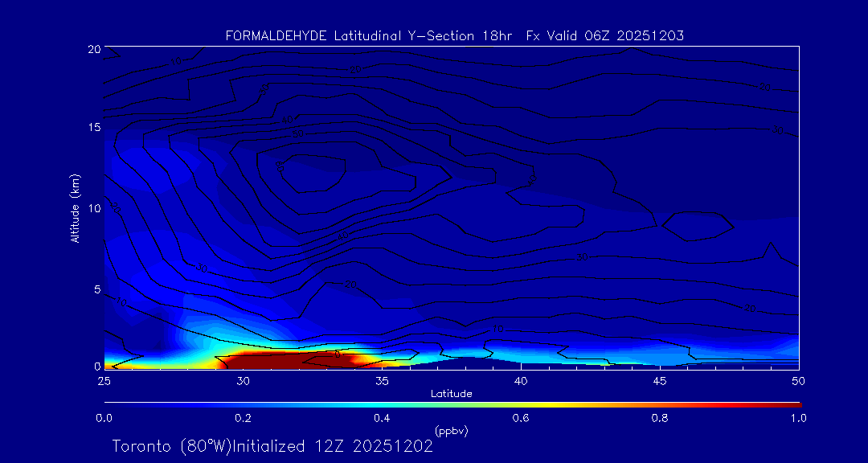Select the 0.6 colorbar tick label

click(x=521, y=418)
